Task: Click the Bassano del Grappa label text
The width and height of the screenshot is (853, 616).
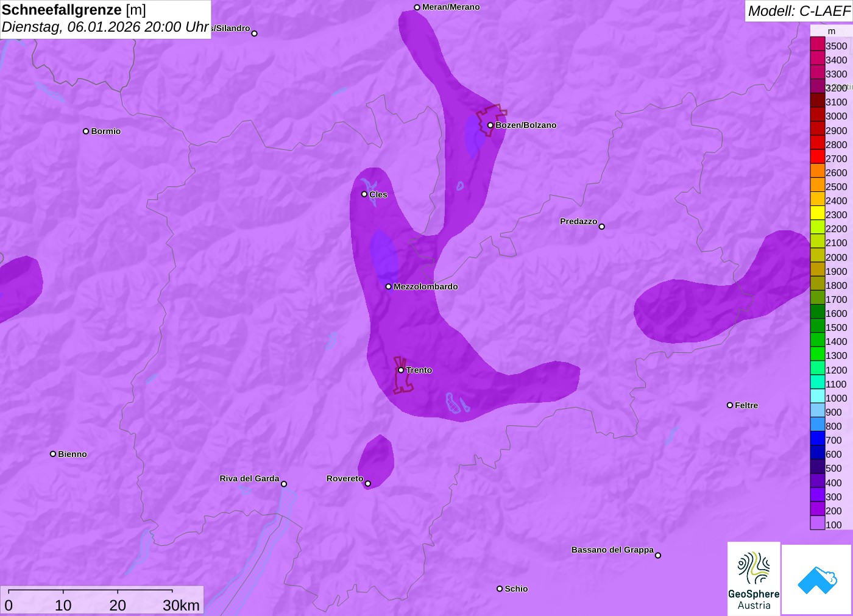Action: (612, 550)
